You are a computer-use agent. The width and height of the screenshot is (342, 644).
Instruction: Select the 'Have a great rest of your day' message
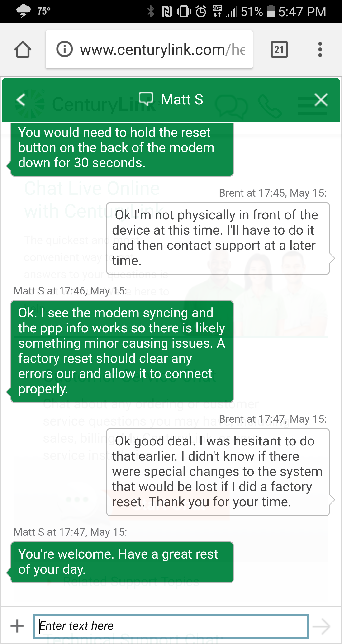(122, 562)
